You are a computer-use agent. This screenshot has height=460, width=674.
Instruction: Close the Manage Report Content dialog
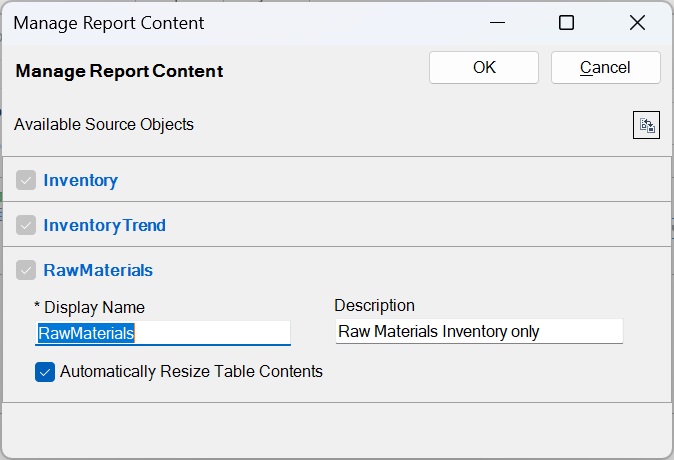(637, 22)
